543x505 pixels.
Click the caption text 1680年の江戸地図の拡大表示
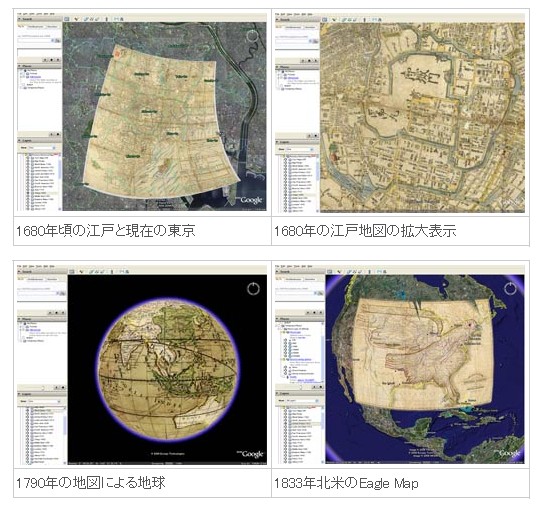coord(365,231)
